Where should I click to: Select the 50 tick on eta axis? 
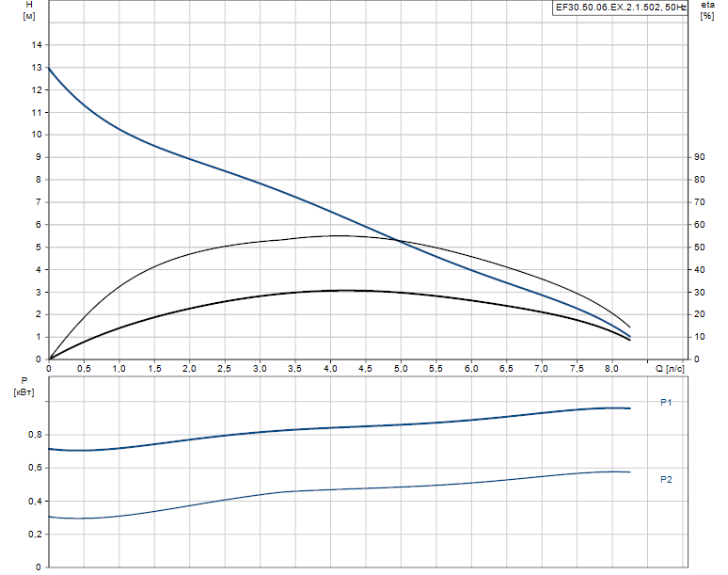click(x=699, y=248)
